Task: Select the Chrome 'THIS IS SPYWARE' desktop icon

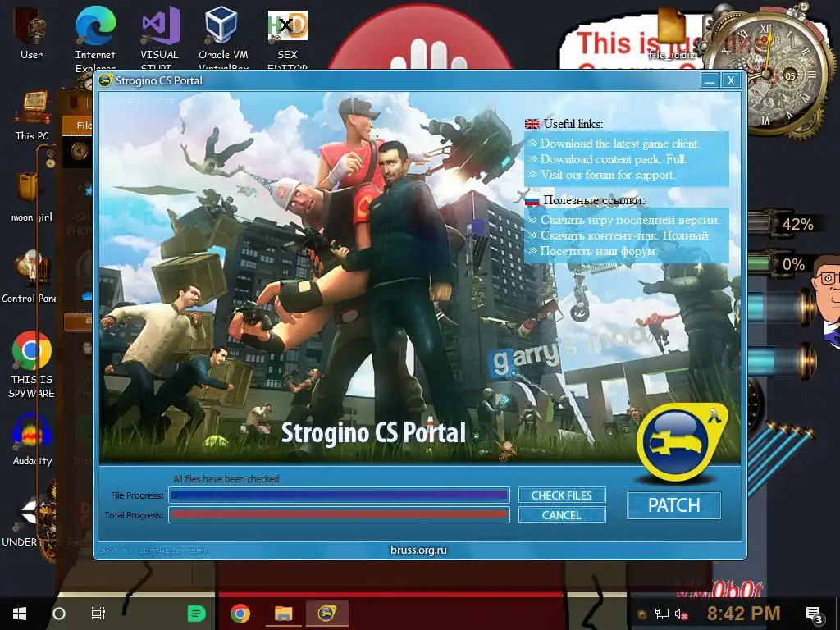Action: (x=32, y=365)
